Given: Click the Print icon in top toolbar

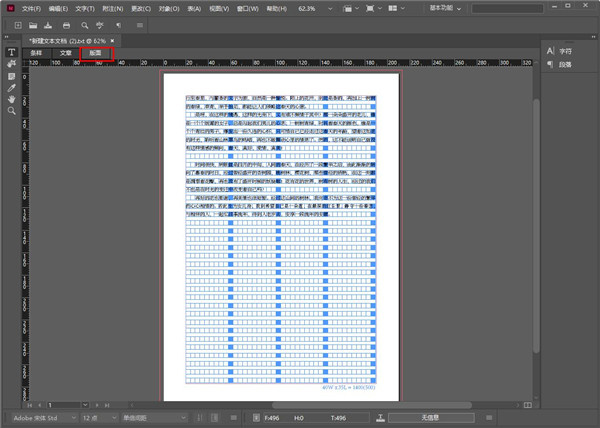Looking at the screenshot, I should (x=66, y=22).
